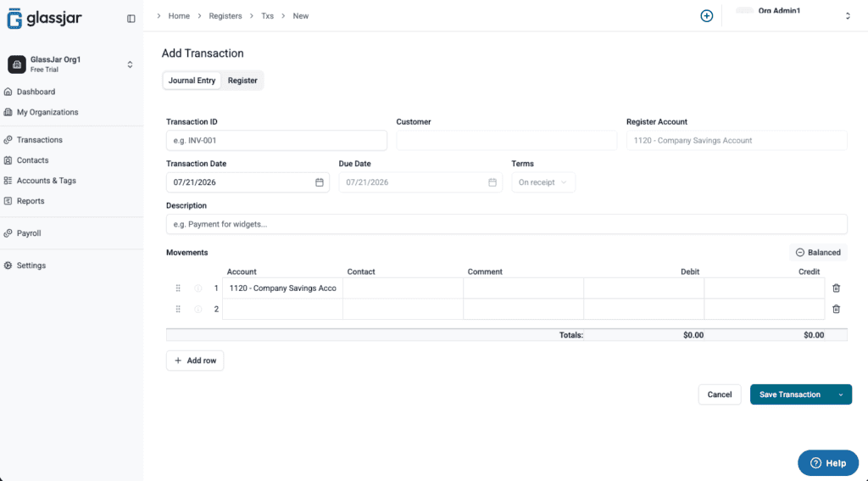Click the Registers breadcrumb

225,16
